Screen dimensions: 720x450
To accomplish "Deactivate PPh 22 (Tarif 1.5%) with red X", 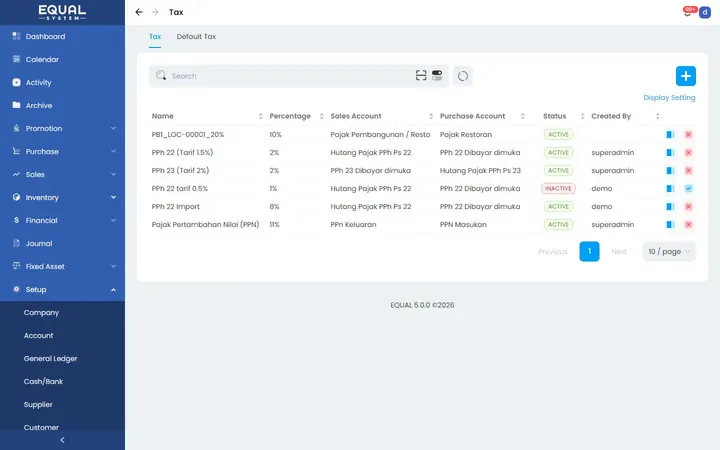I will pos(688,152).
